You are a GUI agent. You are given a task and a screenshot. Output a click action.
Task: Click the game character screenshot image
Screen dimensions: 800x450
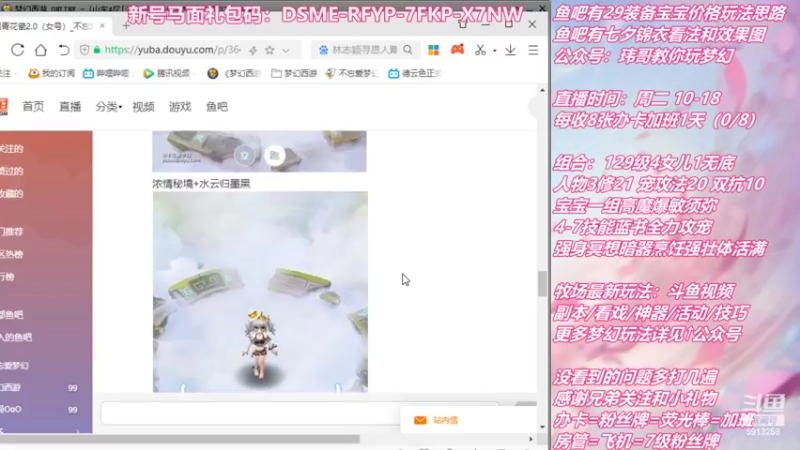coord(260,292)
